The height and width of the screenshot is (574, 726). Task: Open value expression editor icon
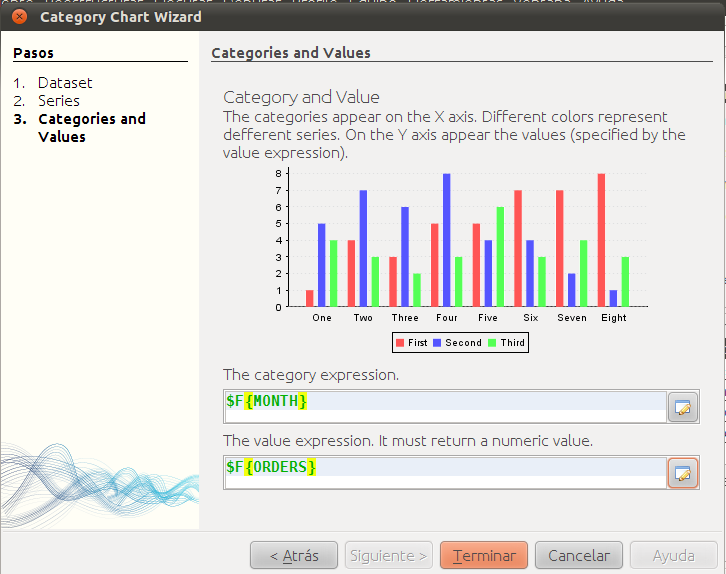(x=682, y=473)
